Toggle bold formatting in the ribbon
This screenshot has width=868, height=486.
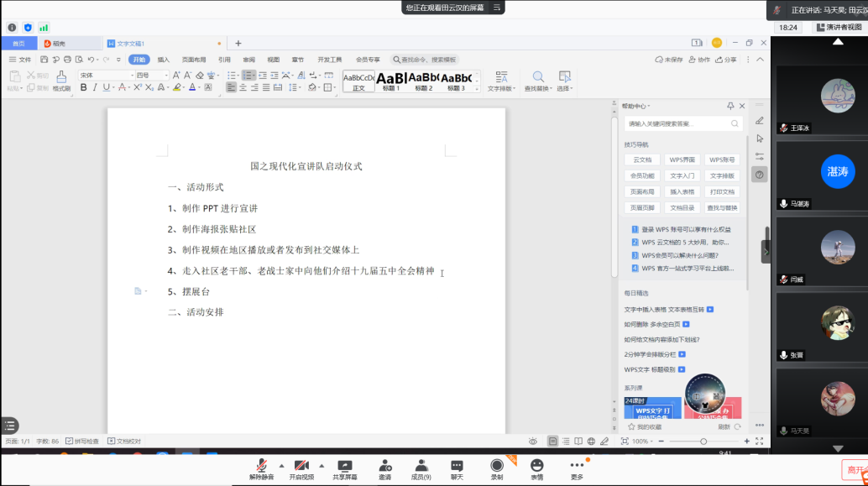pos(83,87)
